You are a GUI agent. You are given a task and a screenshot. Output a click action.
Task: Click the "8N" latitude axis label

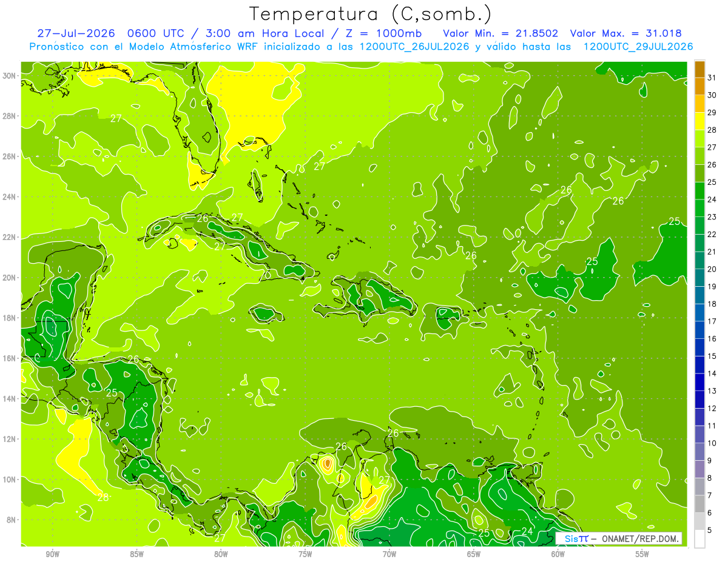tap(11, 520)
